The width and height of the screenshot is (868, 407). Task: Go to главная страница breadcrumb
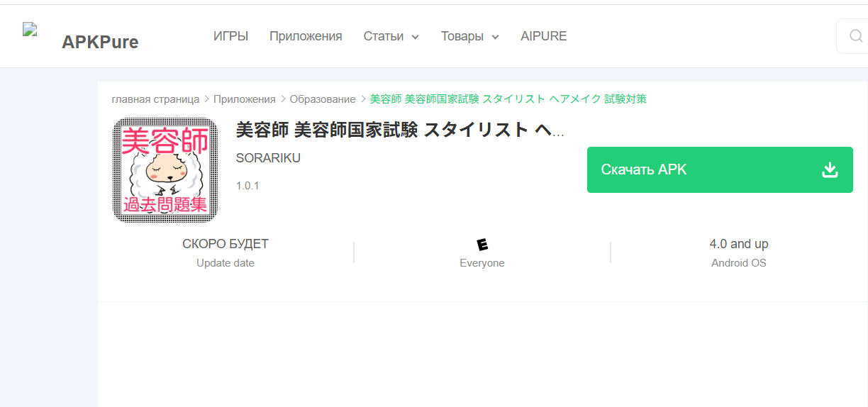(155, 99)
